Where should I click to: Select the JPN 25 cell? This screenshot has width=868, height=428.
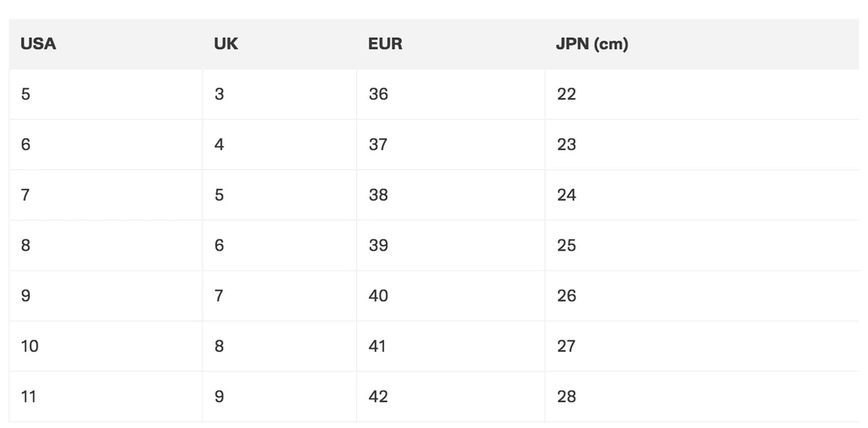pyautogui.click(x=567, y=246)
